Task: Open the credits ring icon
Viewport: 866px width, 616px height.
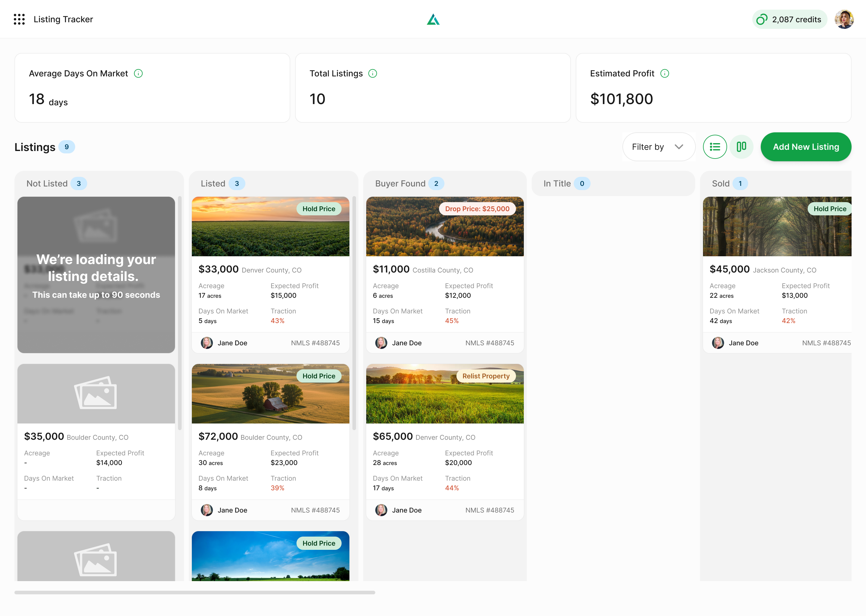Action: pos(761,19)
